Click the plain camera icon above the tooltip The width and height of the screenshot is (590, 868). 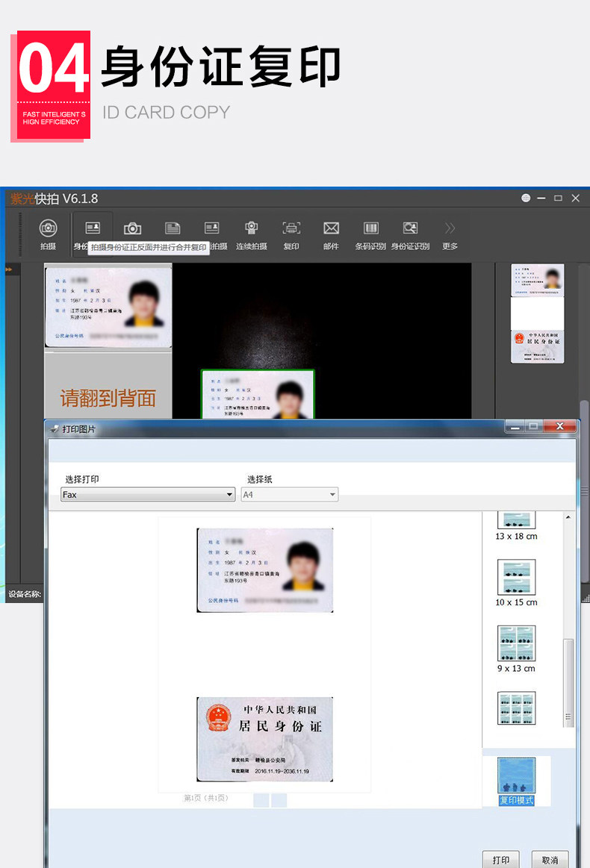(x=132, y=228)
